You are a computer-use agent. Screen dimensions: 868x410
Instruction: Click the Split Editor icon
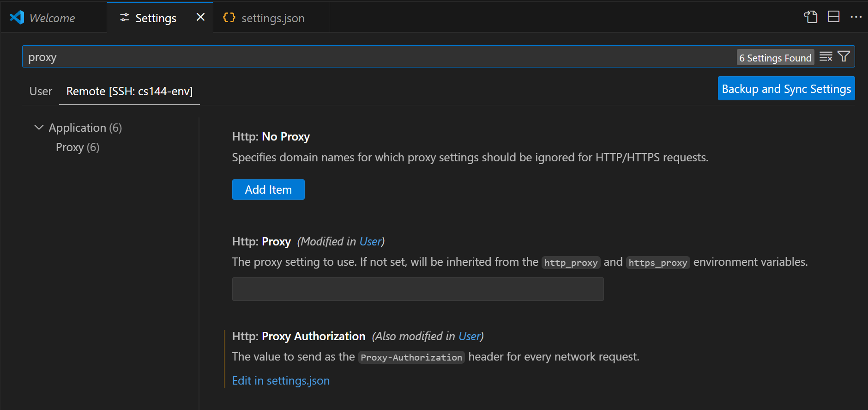point(833,17)
